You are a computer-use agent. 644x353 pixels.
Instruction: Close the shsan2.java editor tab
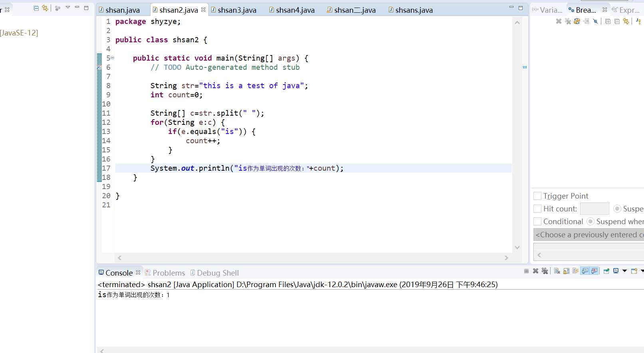click(203, 10)
